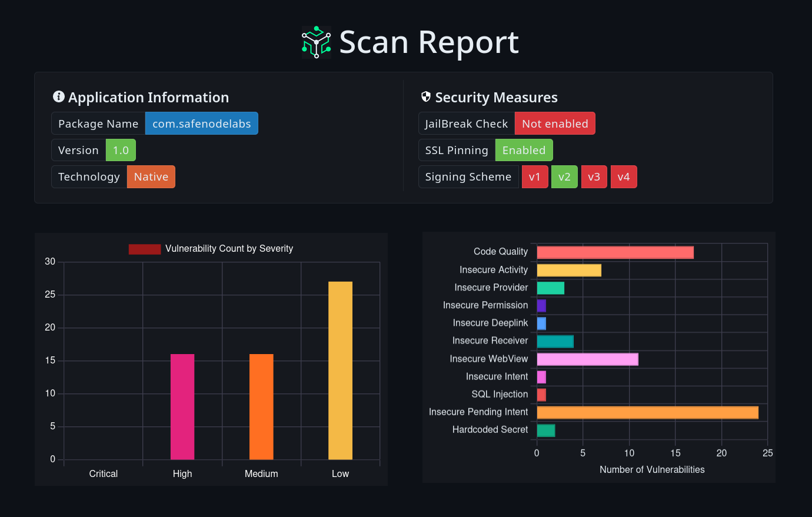
Task: Click the SSL Pinning label
Action: tap(457, 150)
